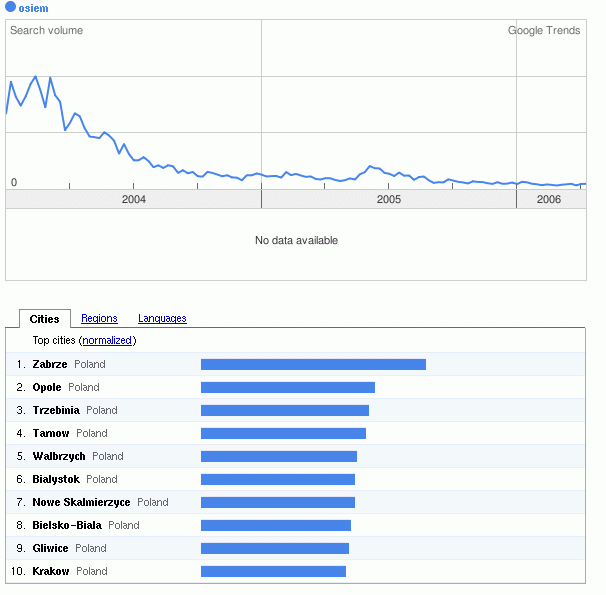Select the Cities tab

tap(44, 319)
